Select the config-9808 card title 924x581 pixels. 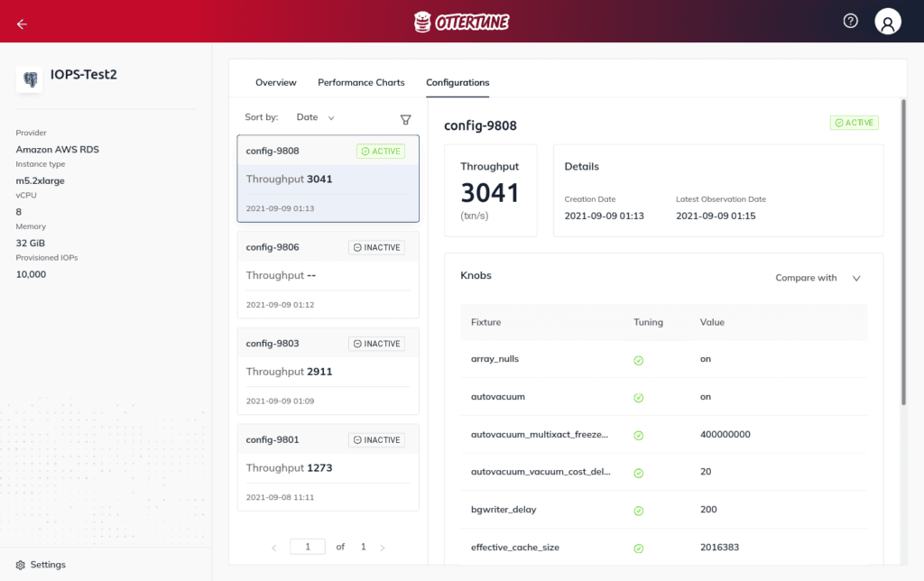coord(273,151)
